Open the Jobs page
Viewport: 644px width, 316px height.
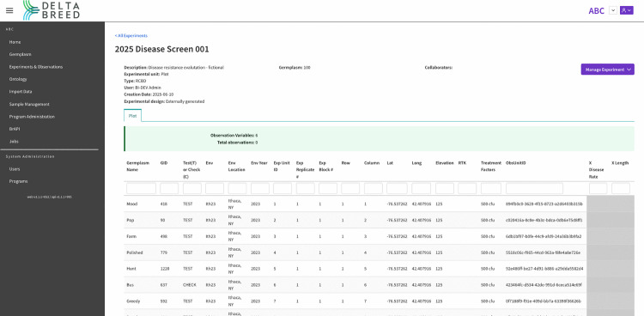(14, 142)
